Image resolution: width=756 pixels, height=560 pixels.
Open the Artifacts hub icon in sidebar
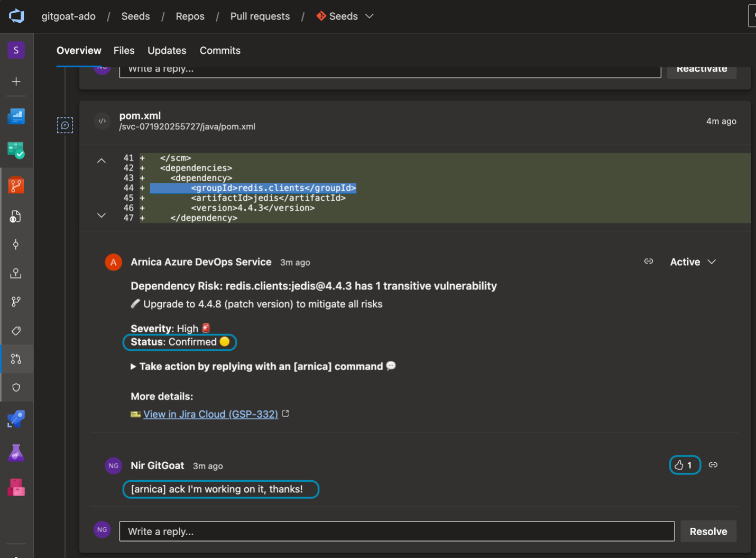[16, 487]
